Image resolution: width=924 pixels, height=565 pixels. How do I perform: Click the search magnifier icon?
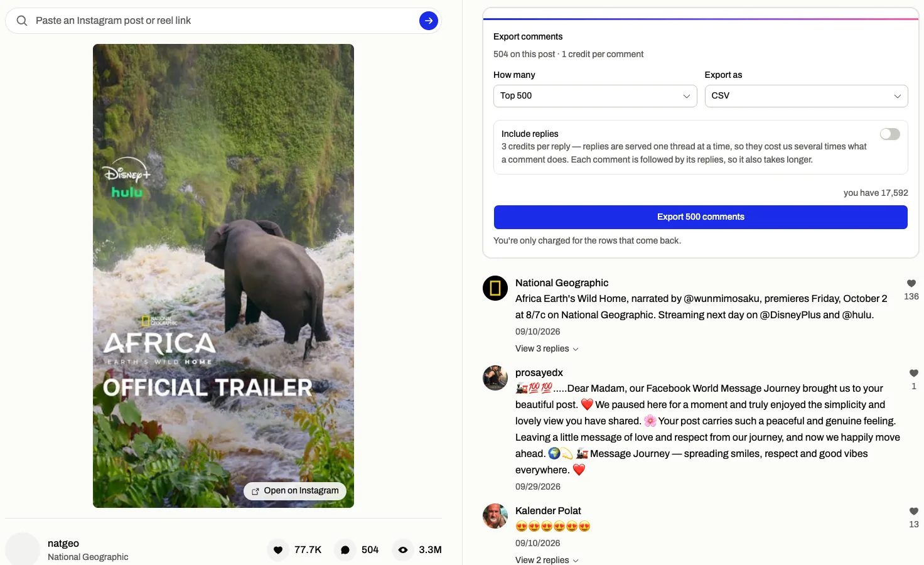22,21
